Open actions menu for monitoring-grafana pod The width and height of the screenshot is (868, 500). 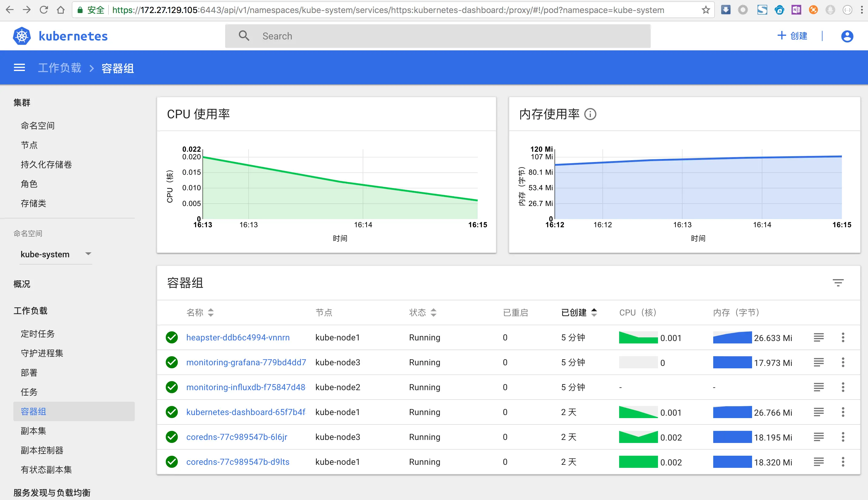[843, 362]
